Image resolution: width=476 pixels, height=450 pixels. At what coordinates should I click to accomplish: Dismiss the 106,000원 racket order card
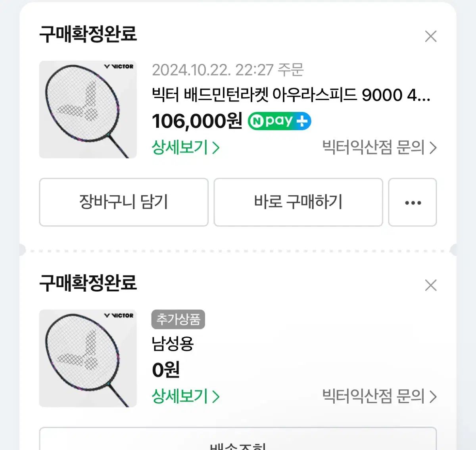(x=430, y=37)
